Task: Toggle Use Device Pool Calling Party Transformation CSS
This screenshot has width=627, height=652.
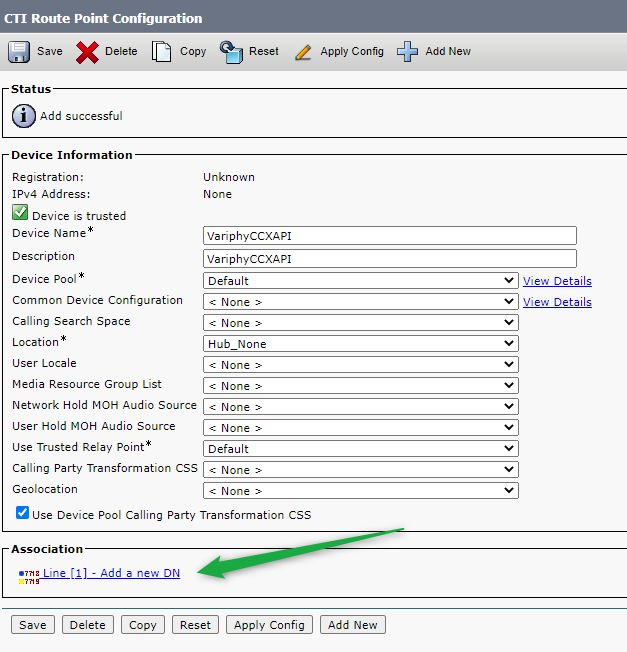Action: click(22, 513)
